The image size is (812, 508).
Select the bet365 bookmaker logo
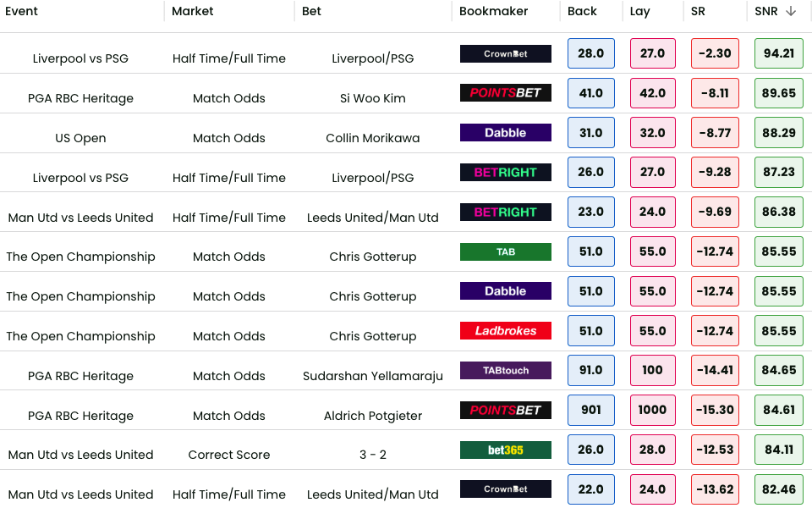pos(506,450)
